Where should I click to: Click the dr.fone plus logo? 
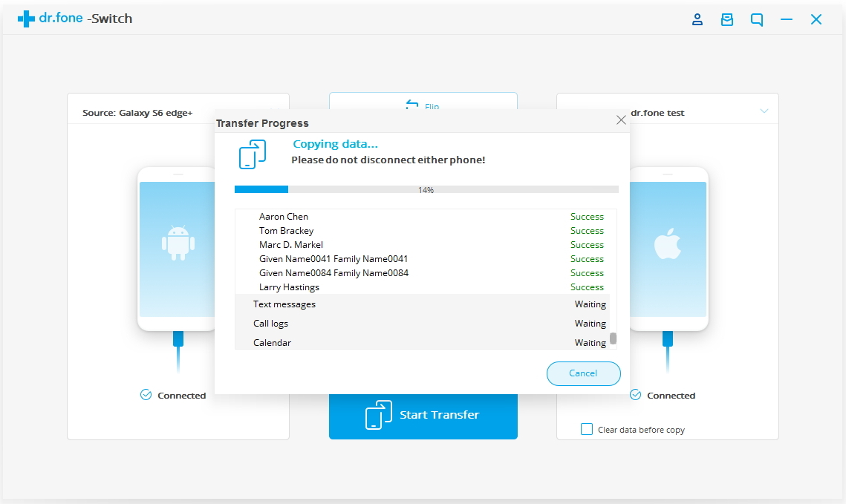27,19
